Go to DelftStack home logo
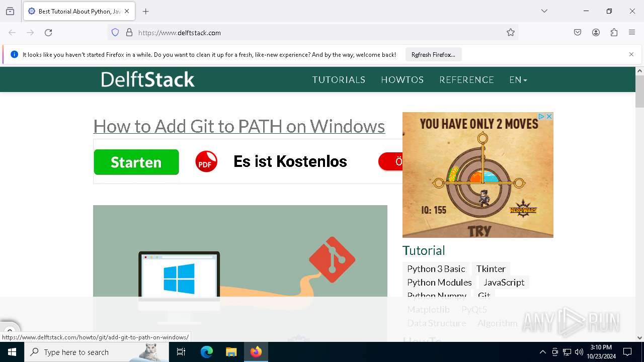644x362 pixels. pos(147,79)
